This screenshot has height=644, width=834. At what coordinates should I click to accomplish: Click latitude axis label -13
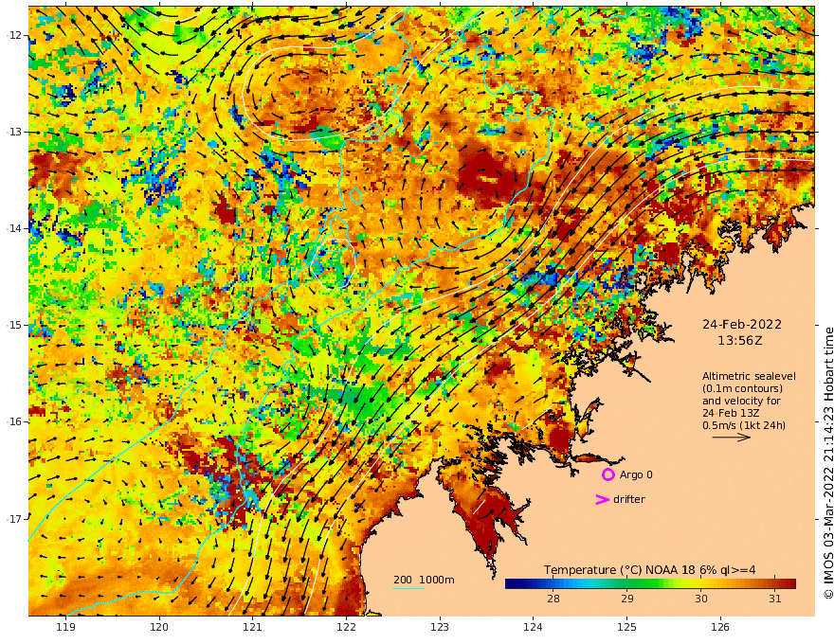point(14,132)
